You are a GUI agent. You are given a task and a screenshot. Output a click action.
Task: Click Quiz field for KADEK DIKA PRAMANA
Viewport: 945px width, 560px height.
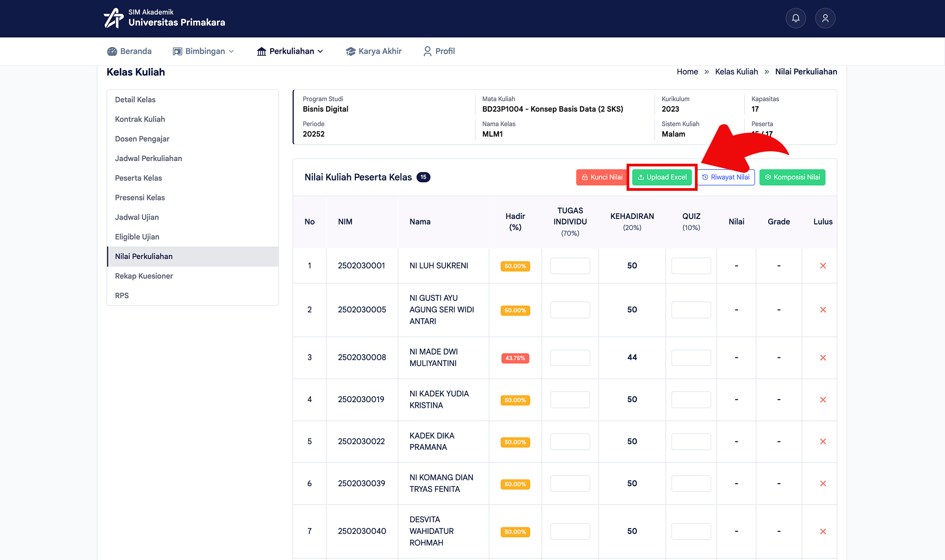(x=691, y=441)
